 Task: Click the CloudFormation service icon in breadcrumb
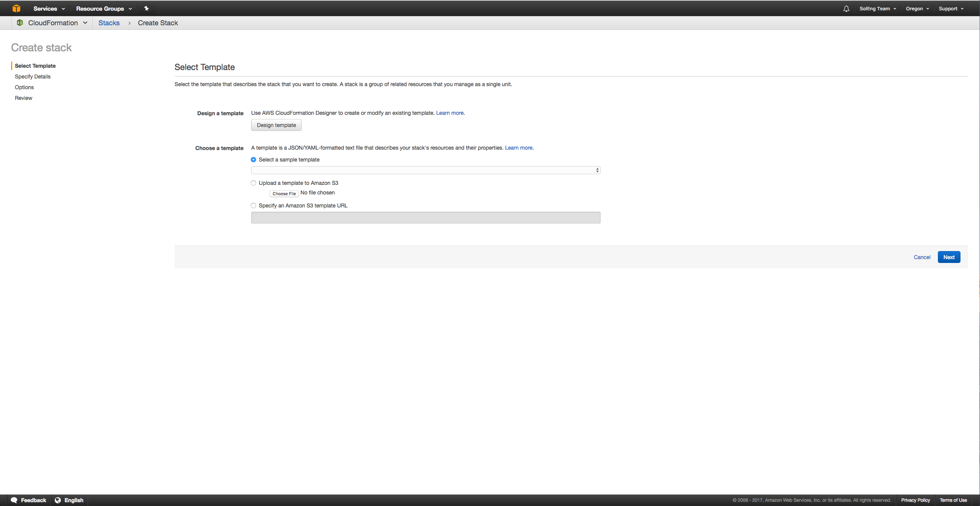coord(20,23)
